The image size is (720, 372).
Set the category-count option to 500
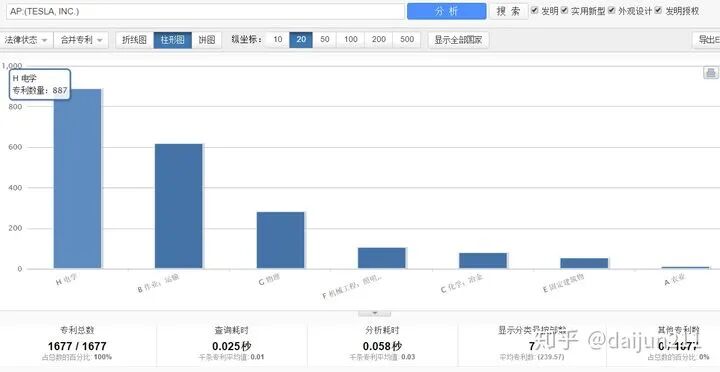pyautogui.click(x=407, y=39)
